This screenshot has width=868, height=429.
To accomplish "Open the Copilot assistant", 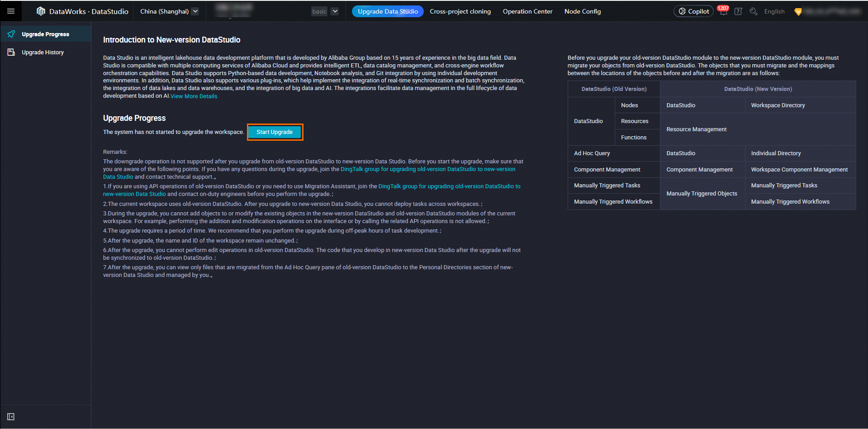I will click(693, 11).
